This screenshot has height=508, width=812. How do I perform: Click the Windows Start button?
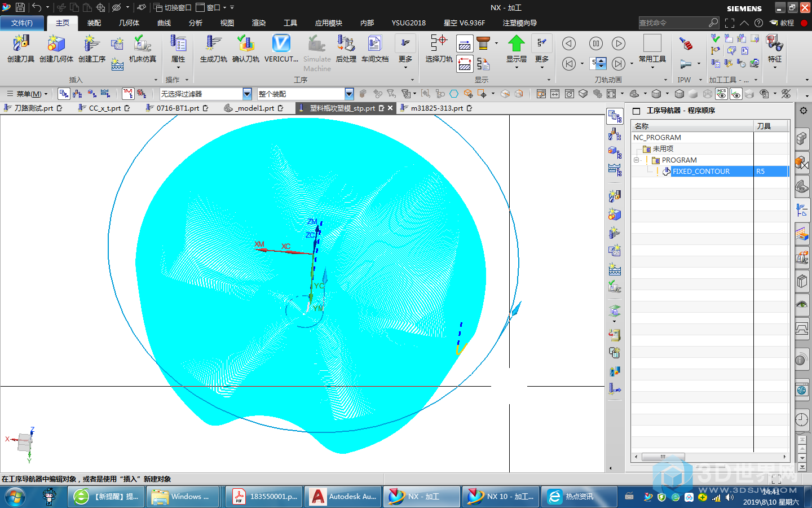coord(15,497)
